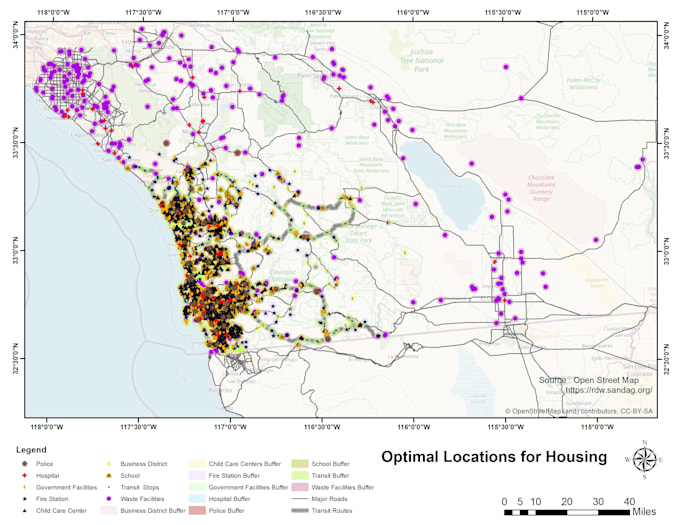Select the 'Hospital Buffer' legend label
680x525 pixels.
[229, 499]
